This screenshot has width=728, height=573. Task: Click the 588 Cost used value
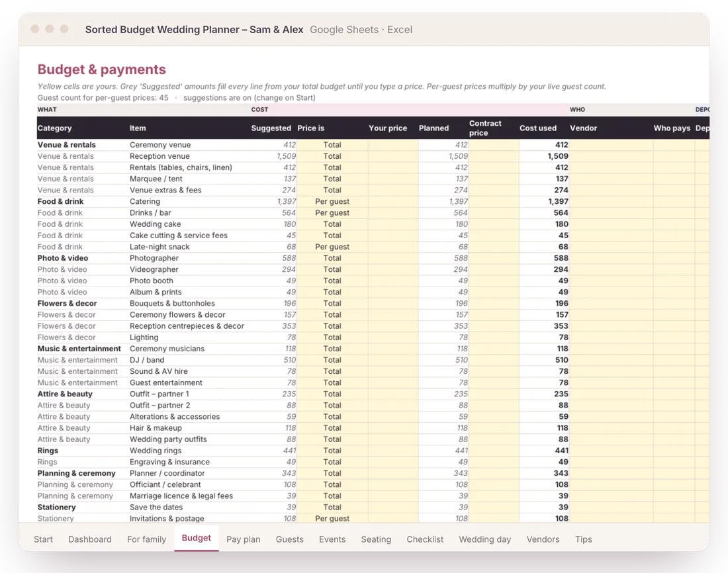561,258
